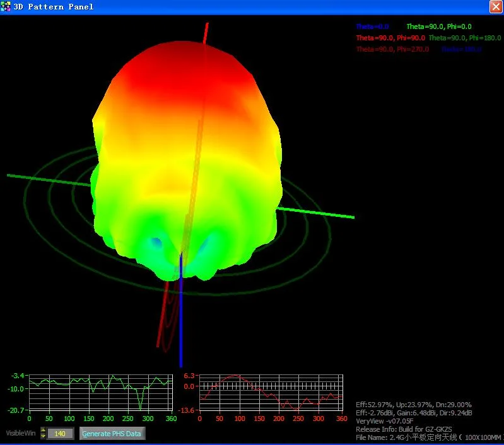Viewport: 504px width, 445px height.
Task: Click the efficiency readout text at bottom right
Action: click(x=413, y=405)
